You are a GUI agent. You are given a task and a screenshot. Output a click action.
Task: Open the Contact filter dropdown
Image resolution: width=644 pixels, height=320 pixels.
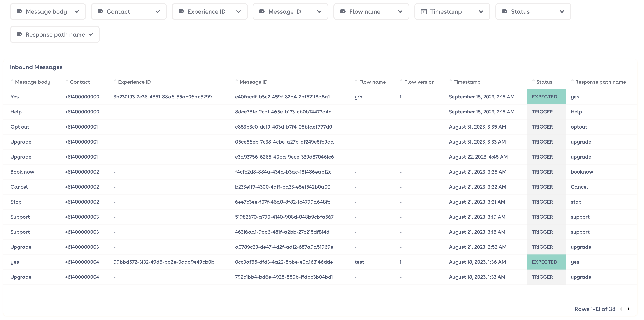(x=129, y=11)
